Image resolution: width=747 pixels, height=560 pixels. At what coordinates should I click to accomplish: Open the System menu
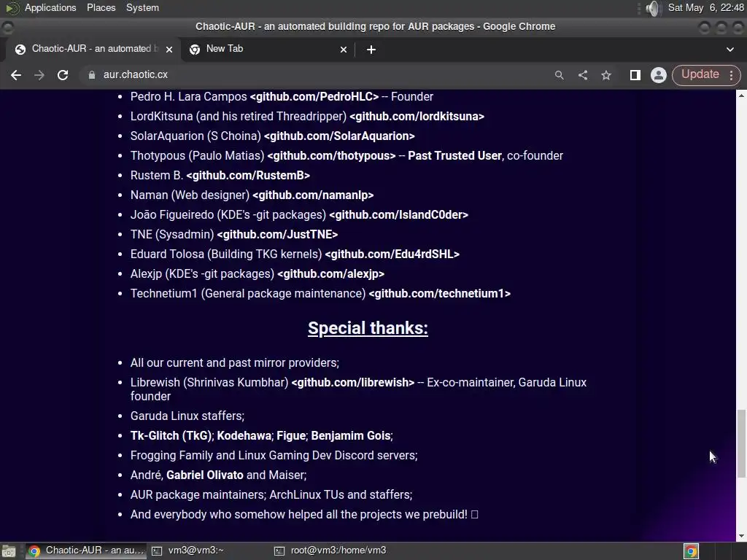click(x=142, y=7)
